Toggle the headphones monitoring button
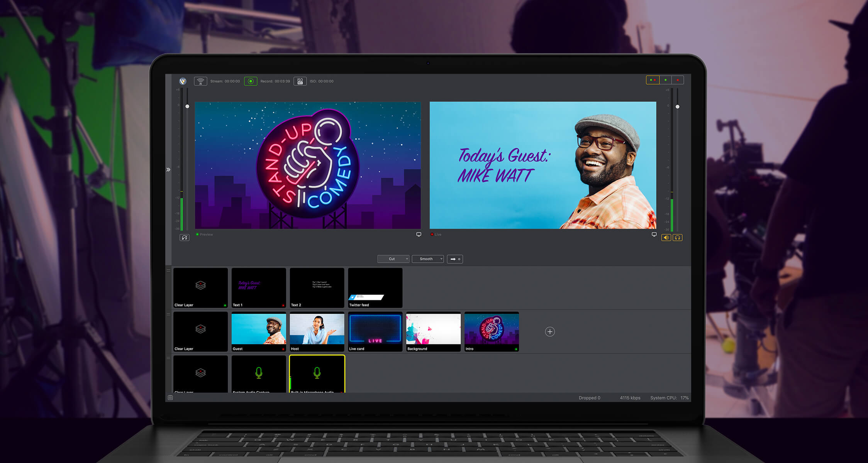 pyautogui.click(x=678, y=238)
